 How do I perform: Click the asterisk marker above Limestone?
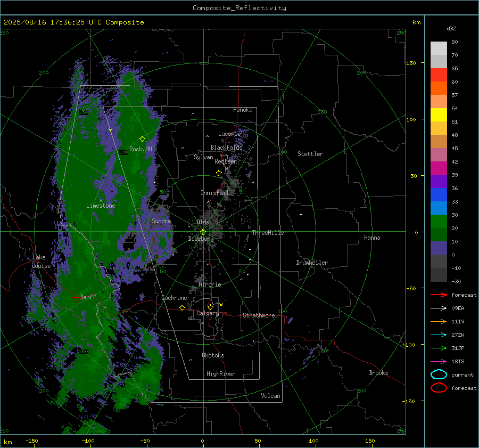pyautogui.click(x=101, y=201)
